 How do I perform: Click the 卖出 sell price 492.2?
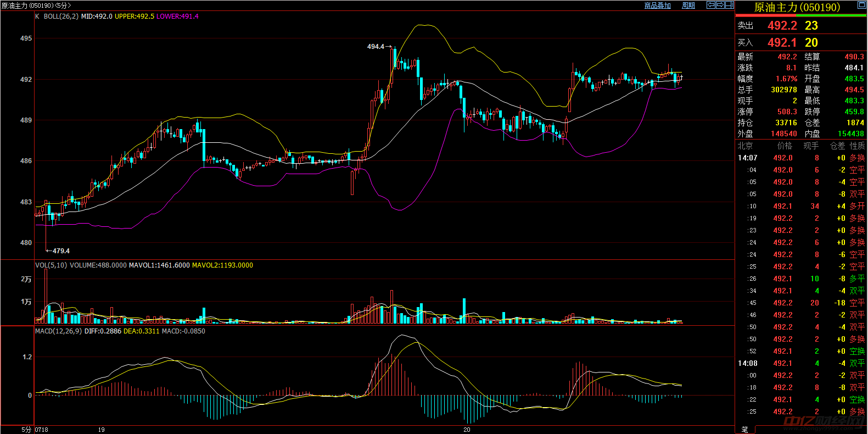pos(782,26)
